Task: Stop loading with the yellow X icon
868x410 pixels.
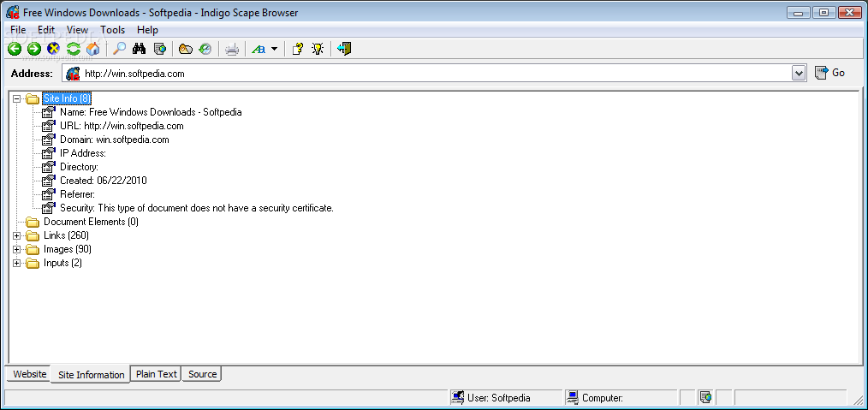Action: click(54, 50)
